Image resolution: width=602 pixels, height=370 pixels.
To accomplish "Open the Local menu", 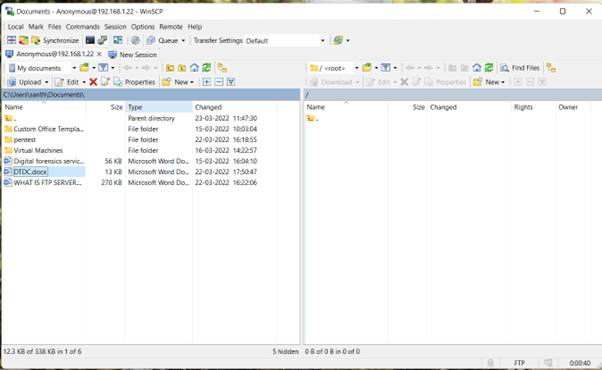I will point(15,26).
